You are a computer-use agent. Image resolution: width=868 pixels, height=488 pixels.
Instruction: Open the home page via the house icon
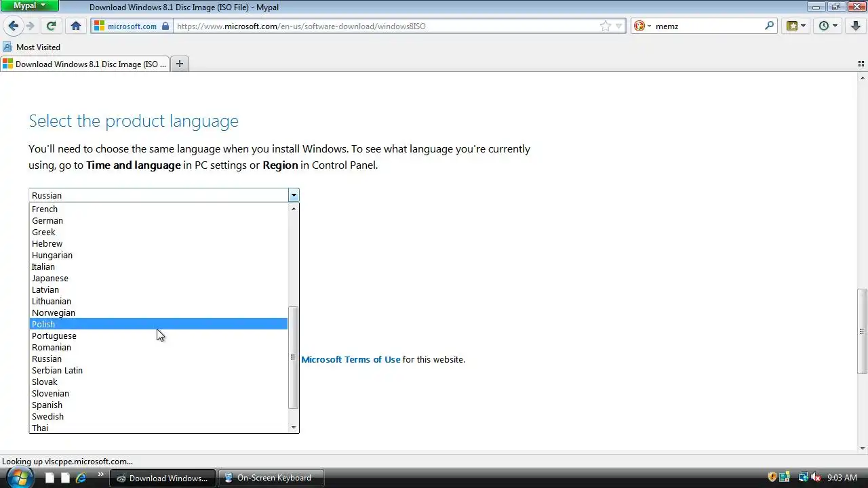pyautogui.click(x=76, y=26)
